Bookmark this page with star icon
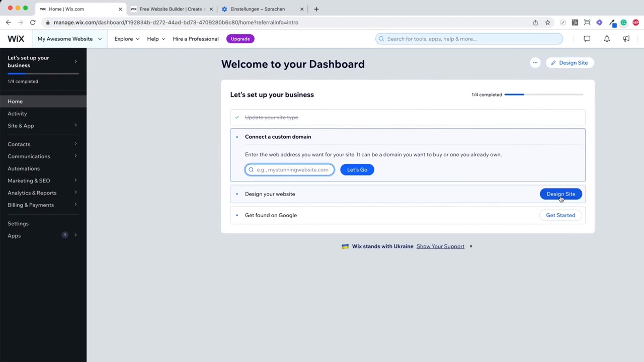Viewport: 644px width, 362px height. (547, 22)
